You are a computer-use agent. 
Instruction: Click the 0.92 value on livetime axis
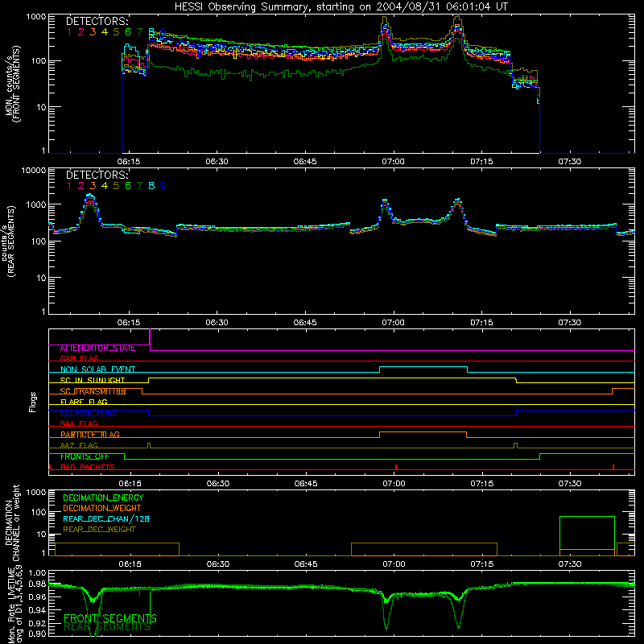point(38,623)
